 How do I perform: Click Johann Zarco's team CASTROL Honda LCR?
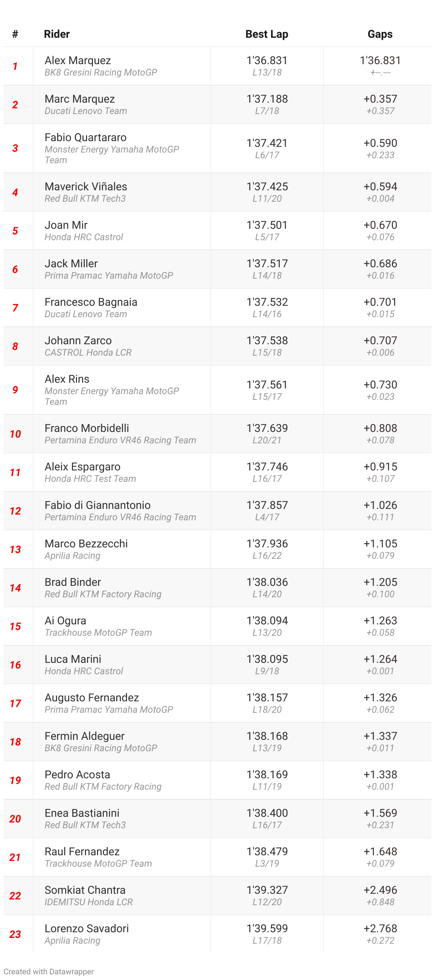(x=88, y=352)
